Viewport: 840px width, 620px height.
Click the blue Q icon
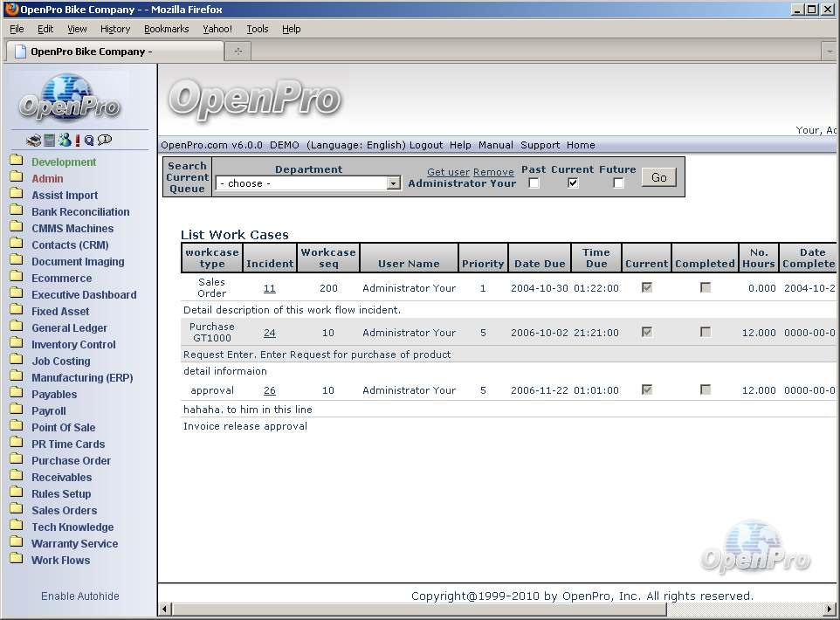pos(89,140)
